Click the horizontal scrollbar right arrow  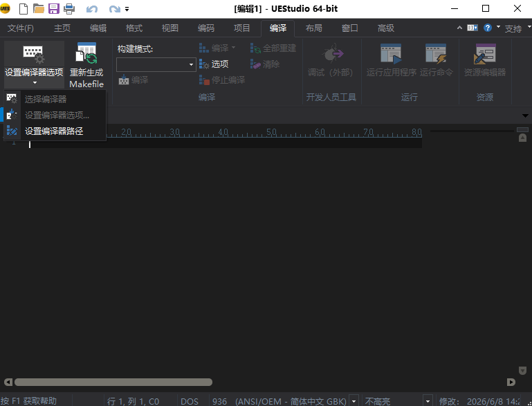511,382
